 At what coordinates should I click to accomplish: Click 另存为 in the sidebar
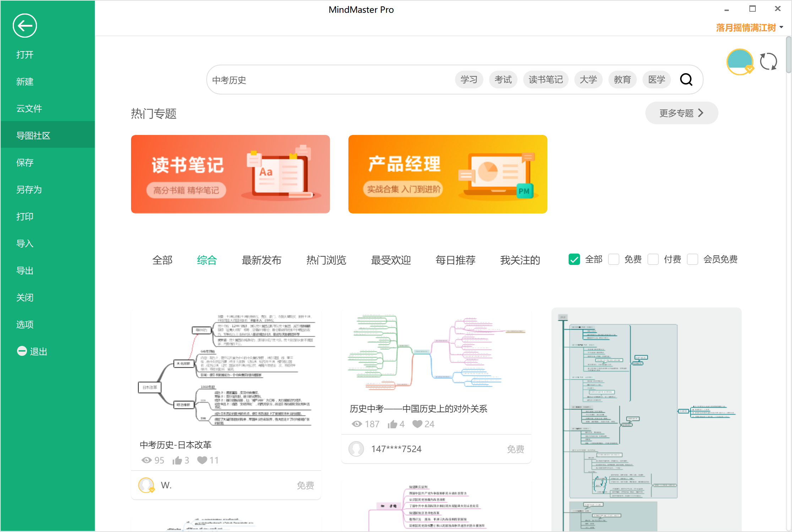click(48, 190)
